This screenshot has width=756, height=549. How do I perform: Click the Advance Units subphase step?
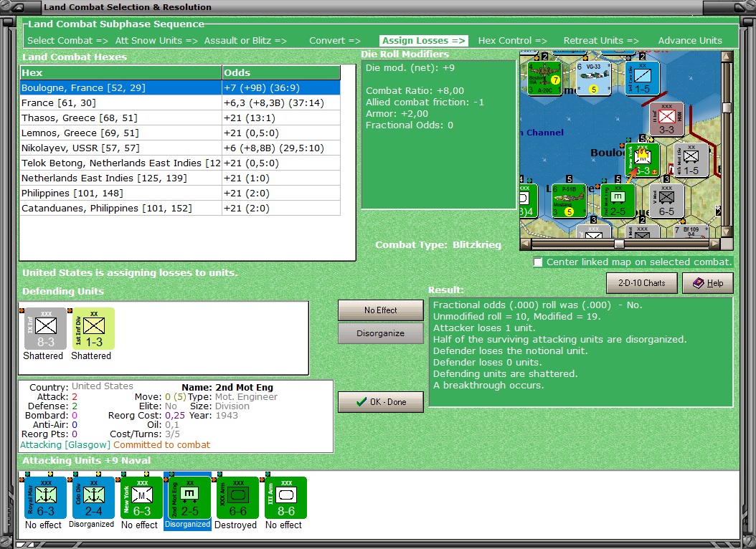690,40
